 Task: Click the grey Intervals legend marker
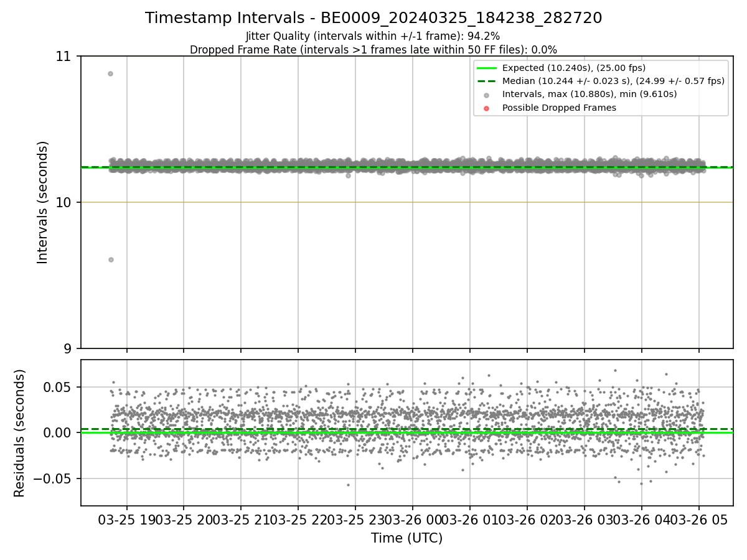coord(487,95)
